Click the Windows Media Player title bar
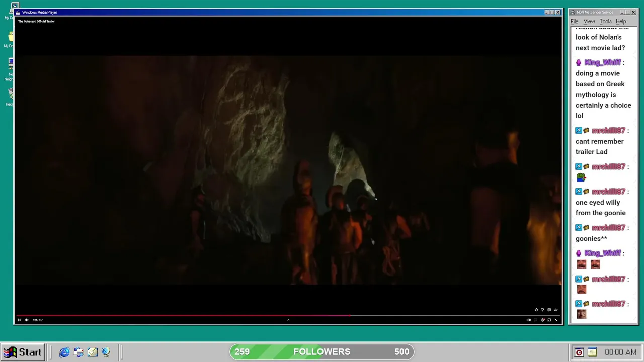Screen dimensions: 644x362 point(288,12)
